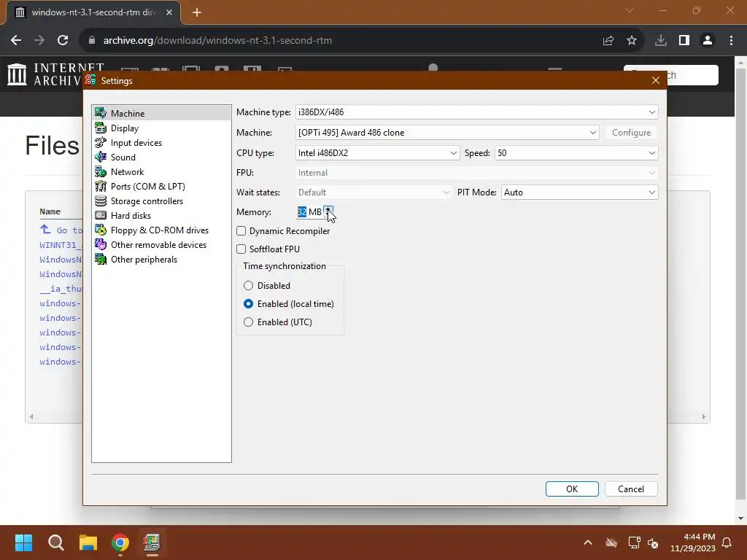Enable the Softfloat FPU checkbox
Image resolution: width=747 pixels, height=560 pixels.
pos(241,249)
